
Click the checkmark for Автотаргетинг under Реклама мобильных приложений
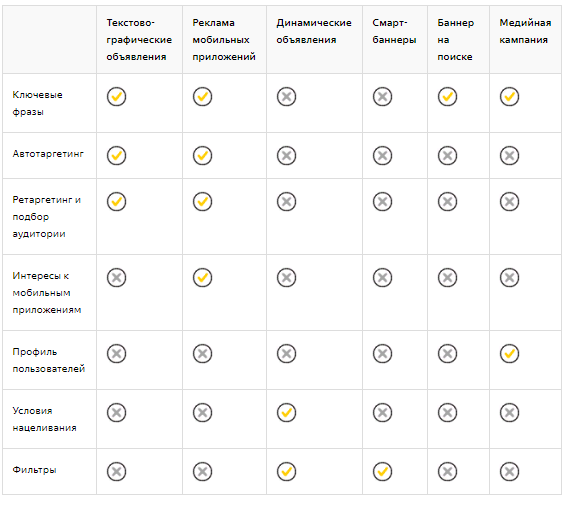click(202, 156)
